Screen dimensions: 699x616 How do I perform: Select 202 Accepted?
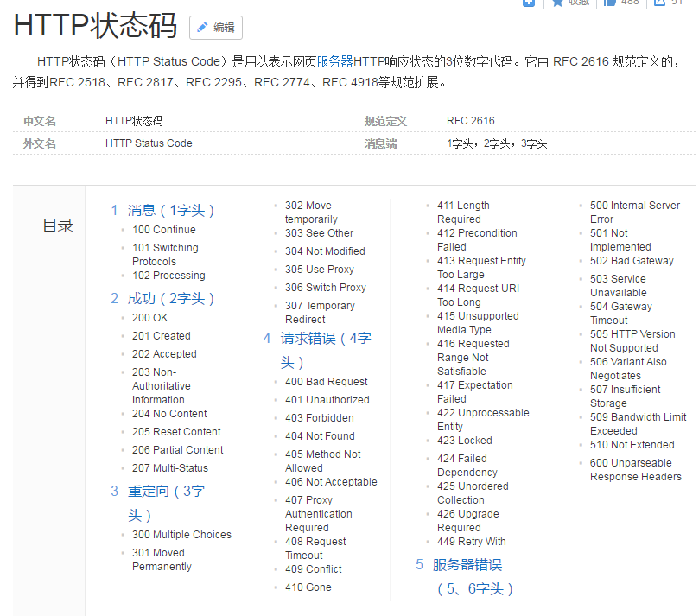tap(164, 354)
